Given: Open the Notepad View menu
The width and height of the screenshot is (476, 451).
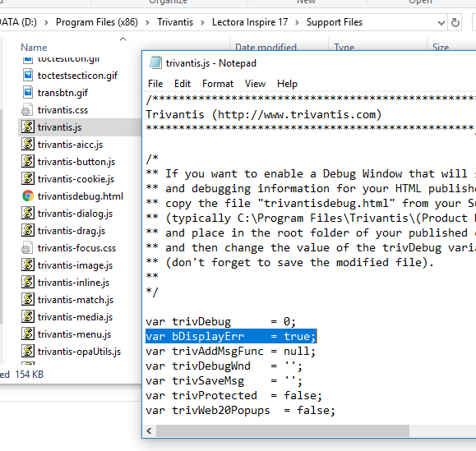Looking at the screenshot, I should [x=255, y=84].
